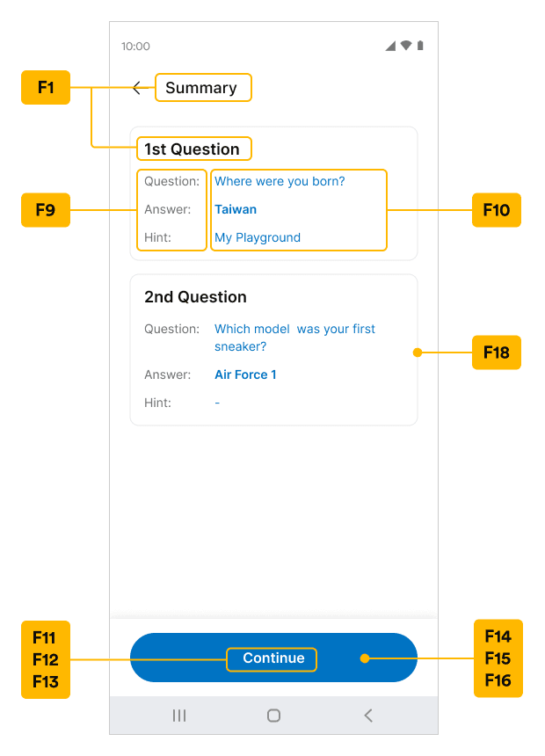Click the question 'Where were you born?'
This screenshot has height=756, width=545.
pos(280,181)
